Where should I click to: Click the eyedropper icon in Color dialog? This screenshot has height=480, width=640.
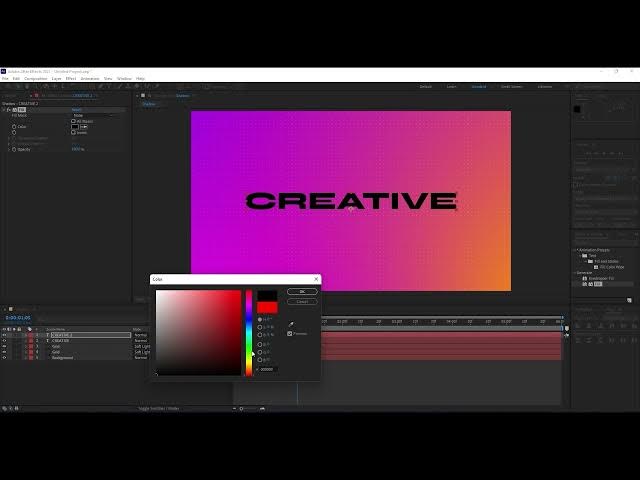click(x=291, y=324)
